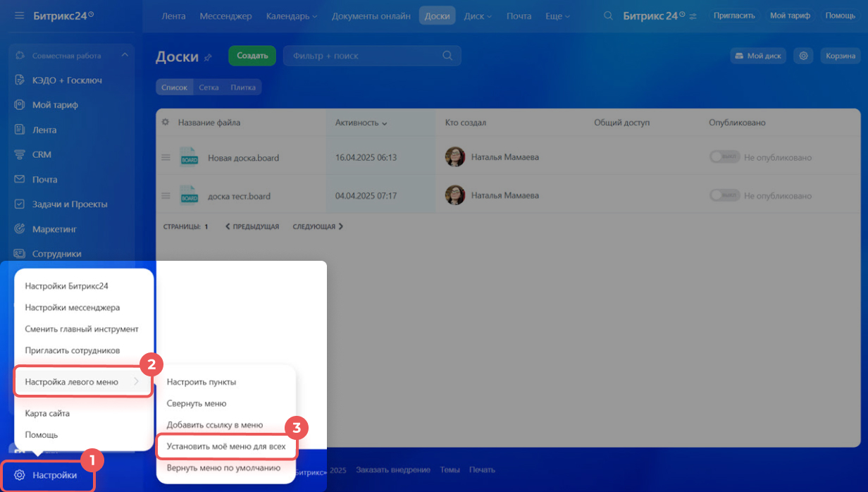
Task: Select Установить моё меню для всех
Action: pos(226,446)
